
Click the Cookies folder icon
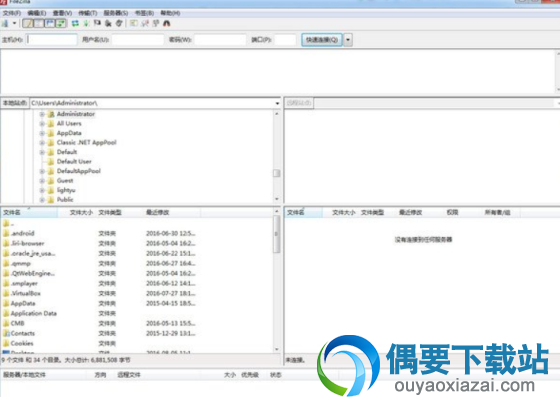point(6,343)
